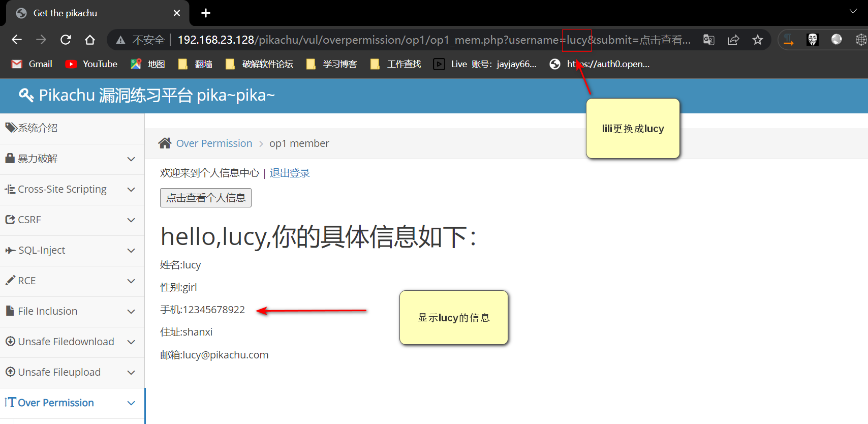Open the translate page icon
This screenshot has height=424, width=868.
pyautogui.click(x=709, y=40)
